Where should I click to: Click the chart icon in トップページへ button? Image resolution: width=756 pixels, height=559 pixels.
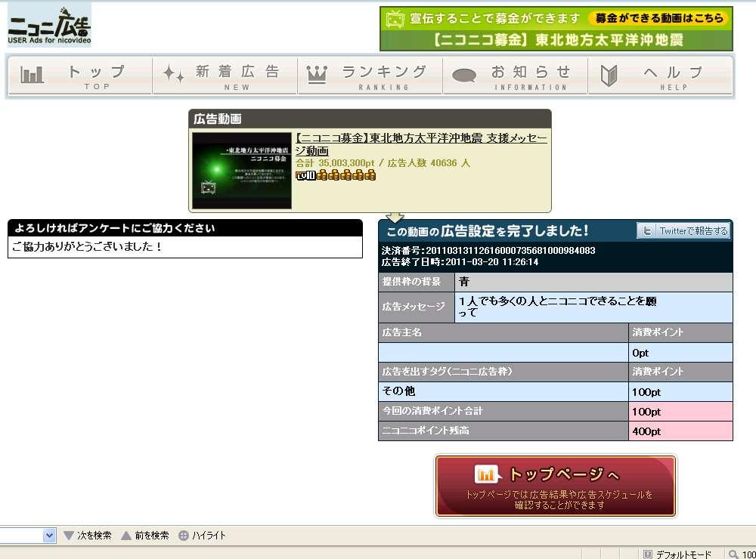point(486,474)
